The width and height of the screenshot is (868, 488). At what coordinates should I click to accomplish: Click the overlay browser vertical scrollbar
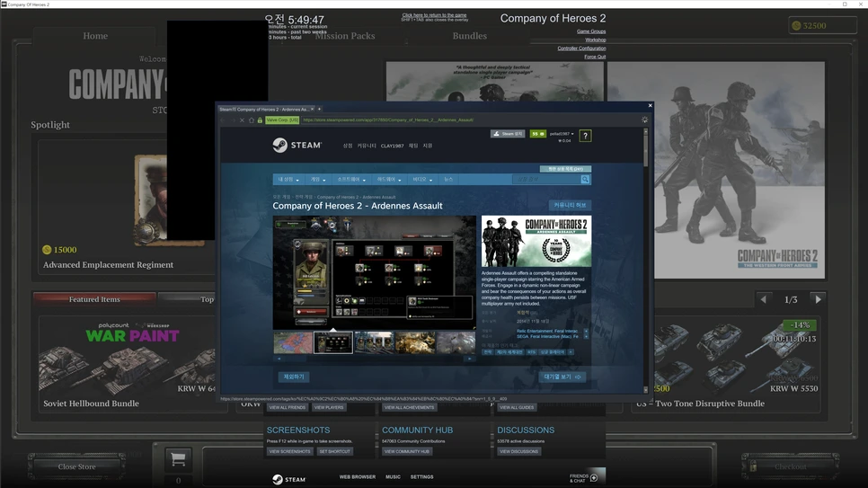(x=645, y=261)
